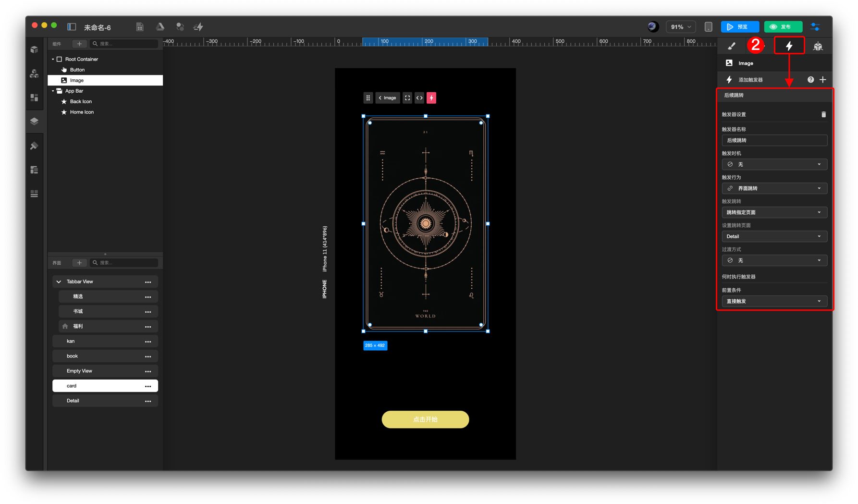Select the 书城 screen
This screenshot has width=858, height=504.
click(x=108, y=311)
